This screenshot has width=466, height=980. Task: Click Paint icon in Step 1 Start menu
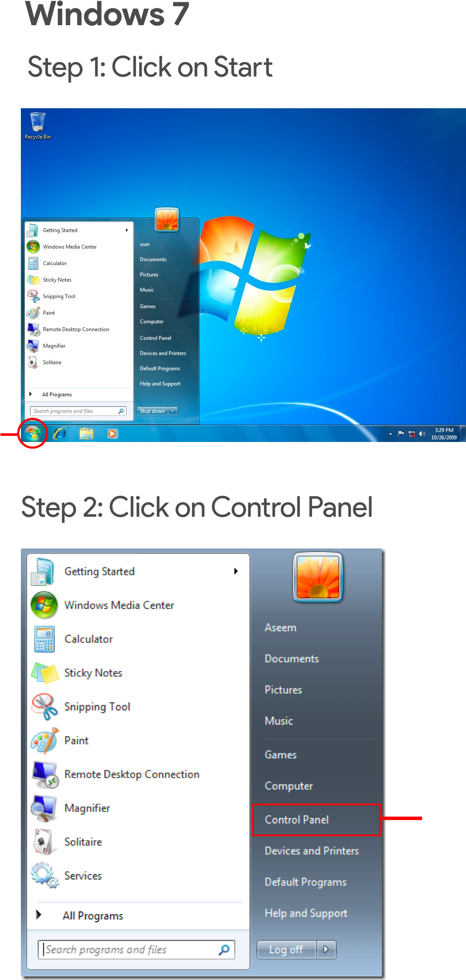(x=33, y=313)
